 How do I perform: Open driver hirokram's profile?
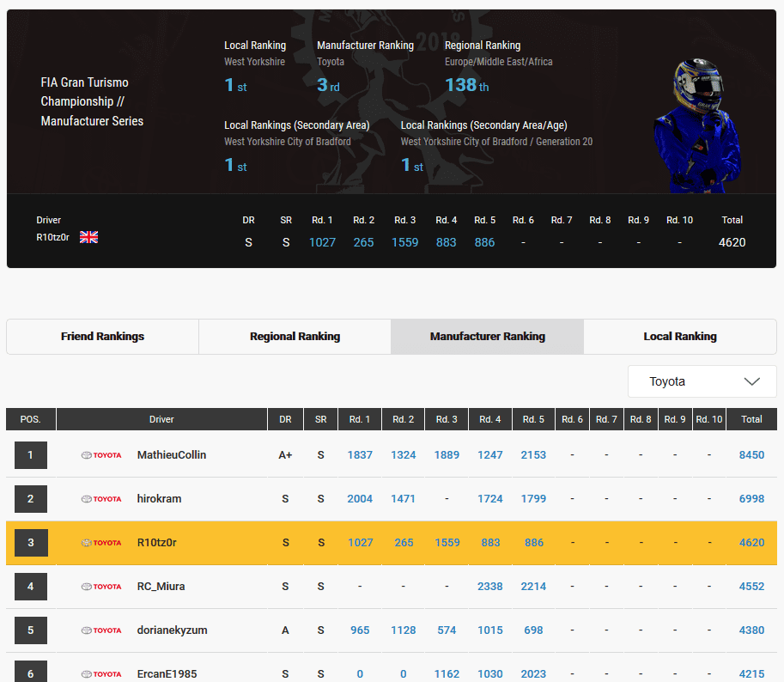click(x=159, y=499)
